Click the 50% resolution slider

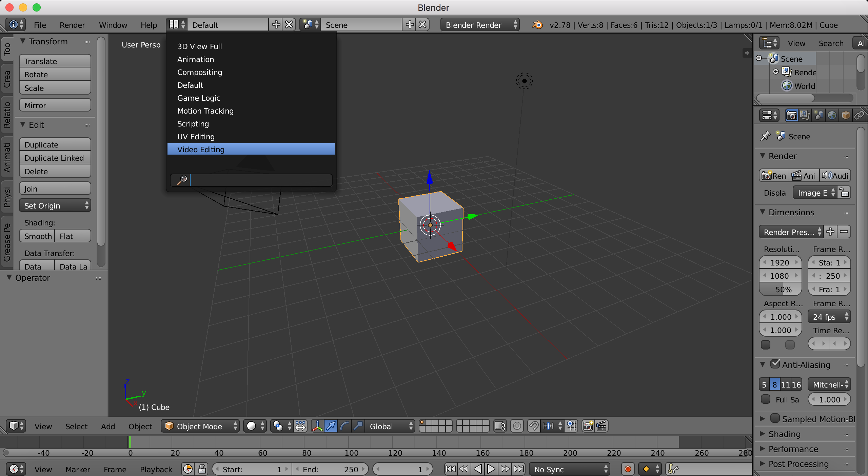point(780,290)
